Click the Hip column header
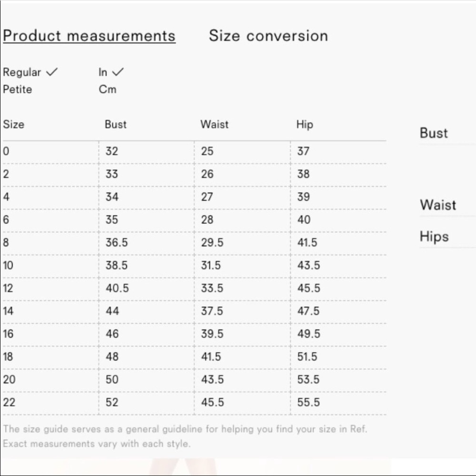The image size is (476, 476). coord(305,125)
